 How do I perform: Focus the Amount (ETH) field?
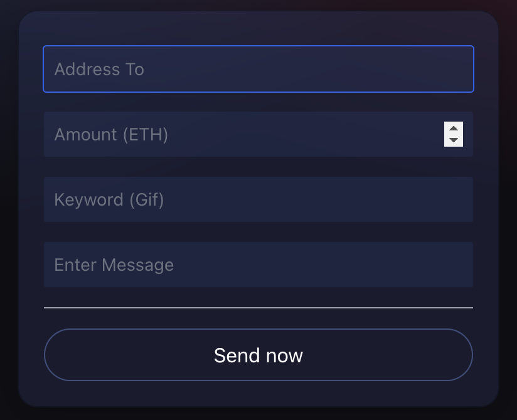click(x=251, y=134)
